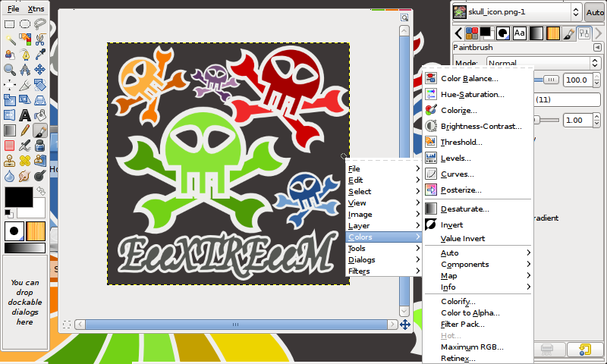This screenshot has width=607, height=364.
Task: Select the Airbrush tool
Action: 25,146
